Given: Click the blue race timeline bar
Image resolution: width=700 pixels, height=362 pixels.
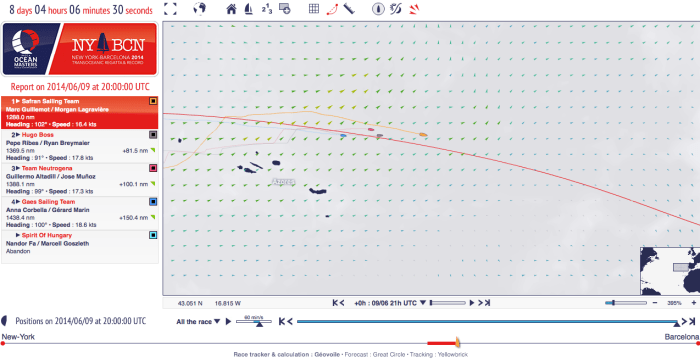Looking at the screenshot, I should [x=488, y=321].
